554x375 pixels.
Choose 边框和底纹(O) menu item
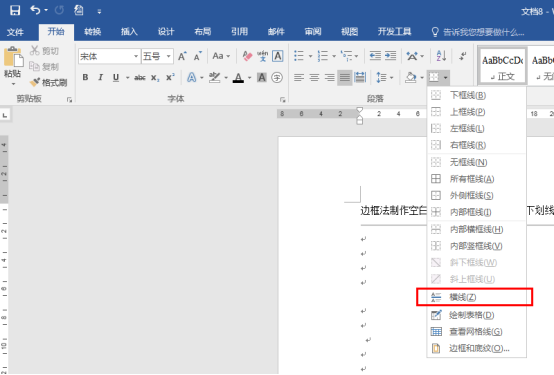477,348
